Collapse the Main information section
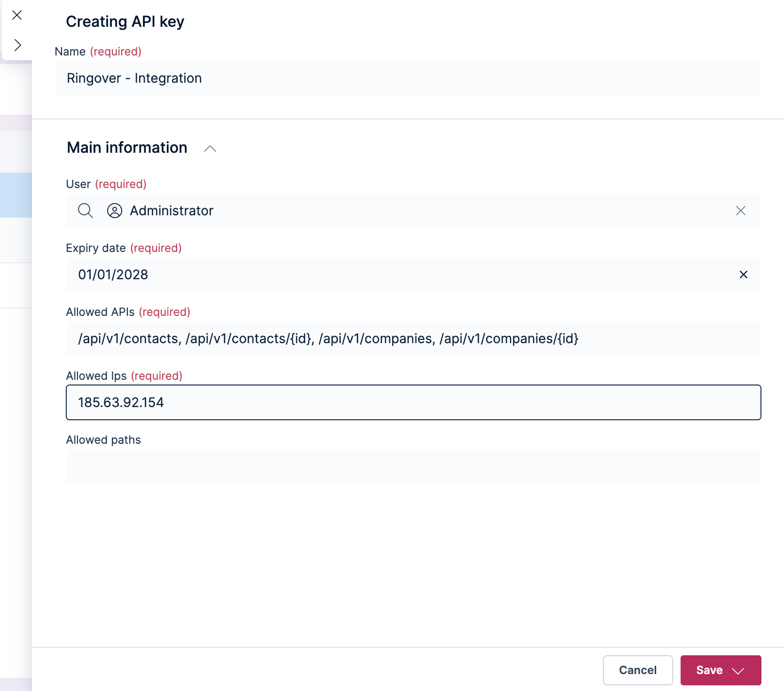 pyautogui.click(x=210, y=149)
